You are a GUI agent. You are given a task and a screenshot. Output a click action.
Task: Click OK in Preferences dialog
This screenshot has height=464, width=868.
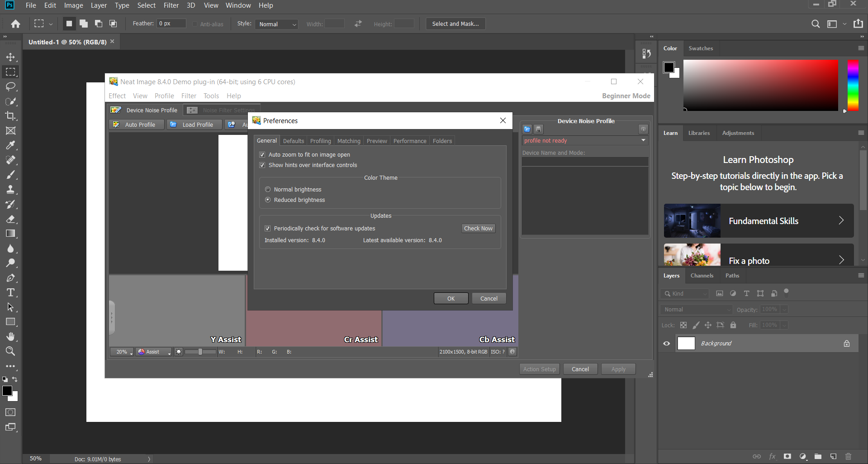click(x=451, y=299)
